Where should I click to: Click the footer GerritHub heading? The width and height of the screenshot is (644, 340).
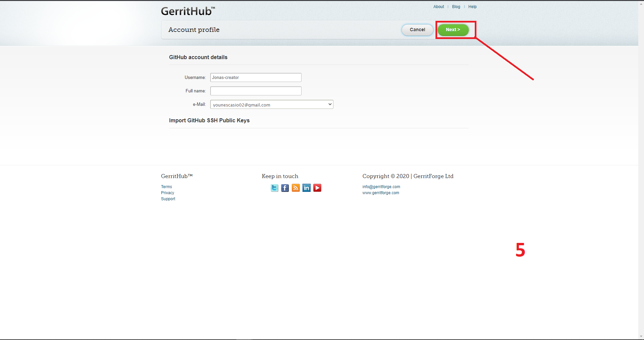pyautogui.click(x=177, y=176)
